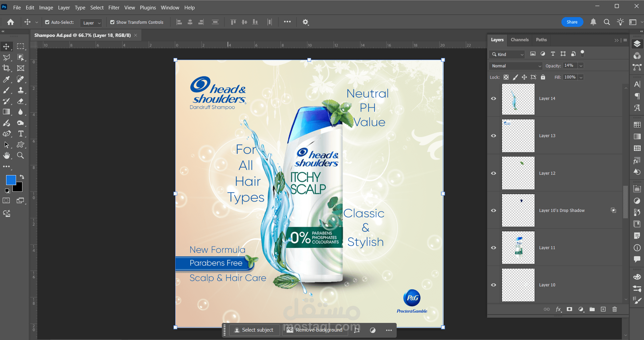Switch to the Paths tab
The height and width of the screenshot is (340, 644).
pos(541,40)
